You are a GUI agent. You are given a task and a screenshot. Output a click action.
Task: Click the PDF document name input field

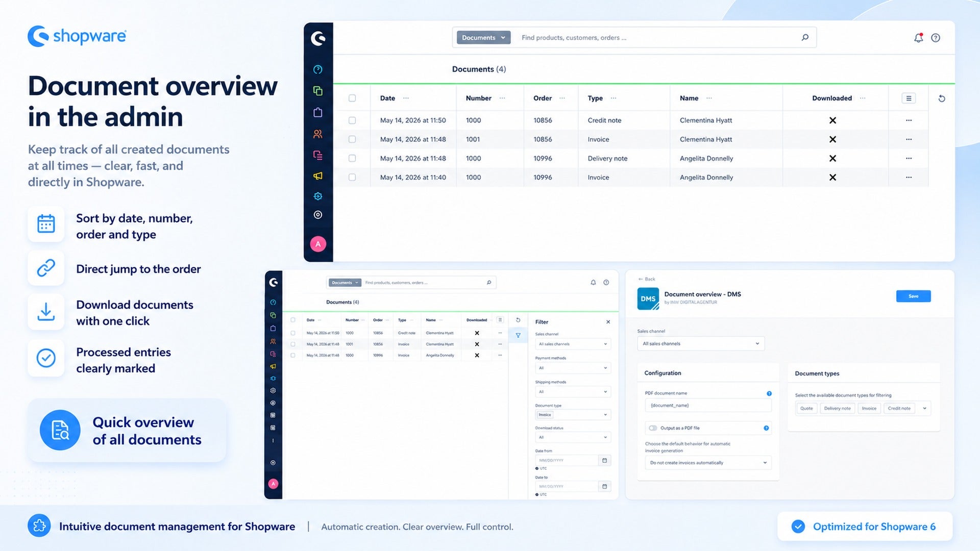pos(708,406)
